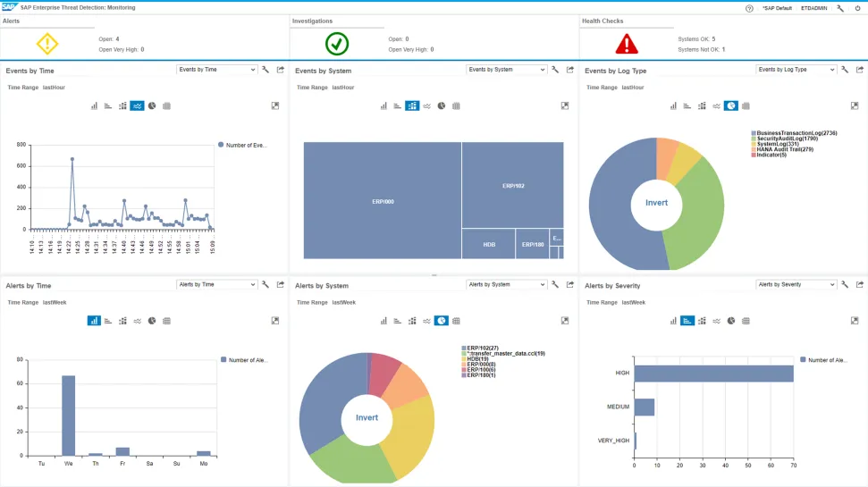The image size is (868, 487).
Task: Expand the Events by Log Type dropdown
Action: point(796,70)
